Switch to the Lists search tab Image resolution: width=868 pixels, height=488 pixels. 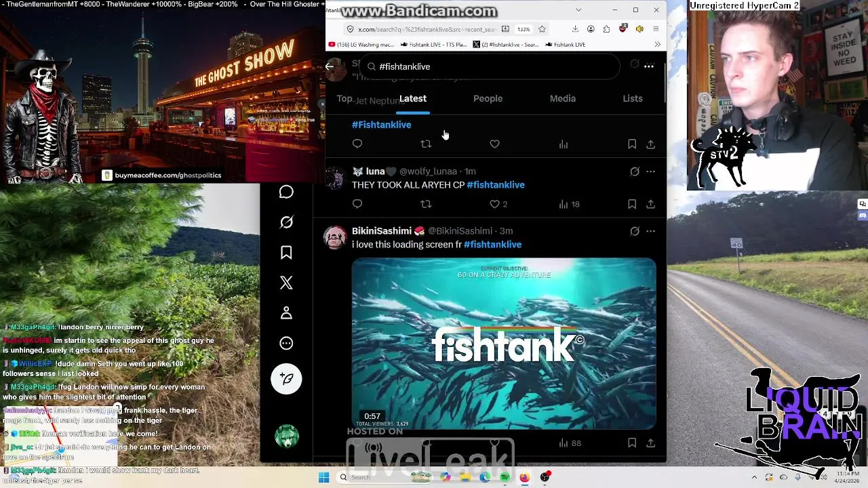pos(633,99)
